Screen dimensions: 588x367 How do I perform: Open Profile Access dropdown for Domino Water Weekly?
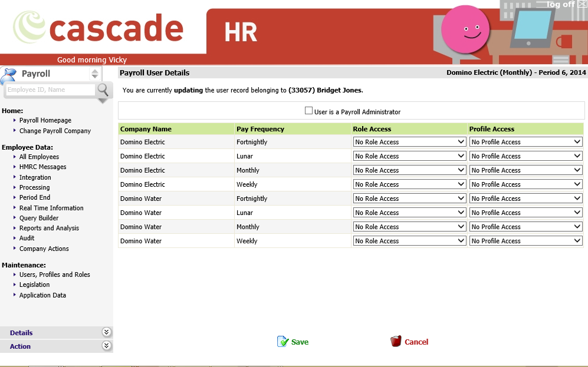[525, 241]
